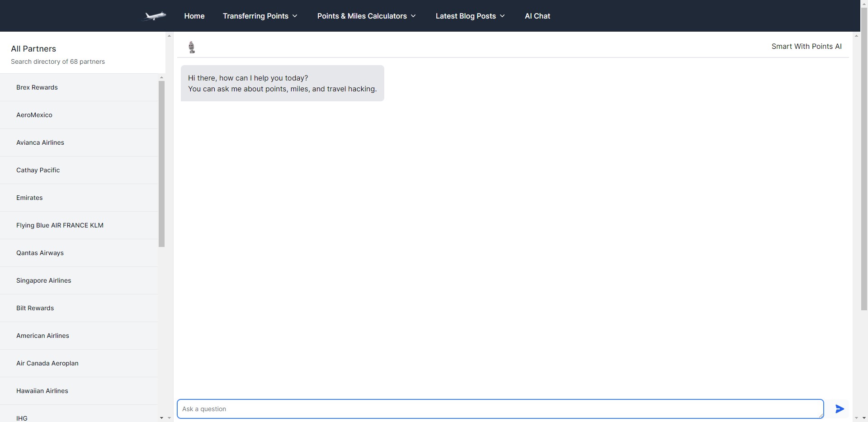Go to the Home page
The width and height of the screenshot is (868, 422).
194,16
